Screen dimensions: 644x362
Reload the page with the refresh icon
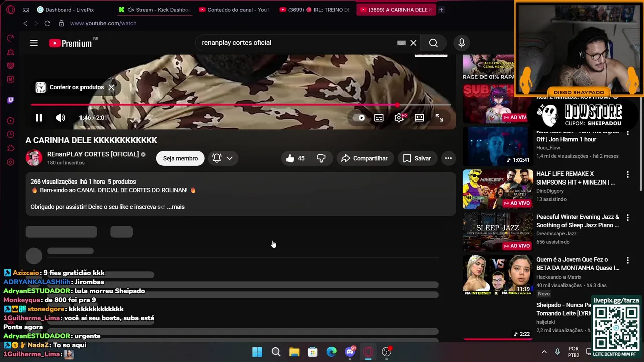(x=47, y=23)
